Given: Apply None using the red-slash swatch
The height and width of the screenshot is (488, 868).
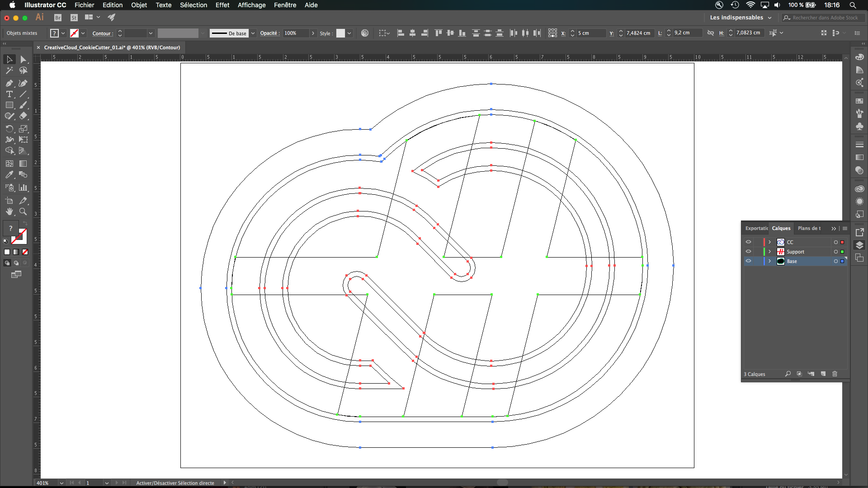Looking at the screenshot, I should point(25,252).
